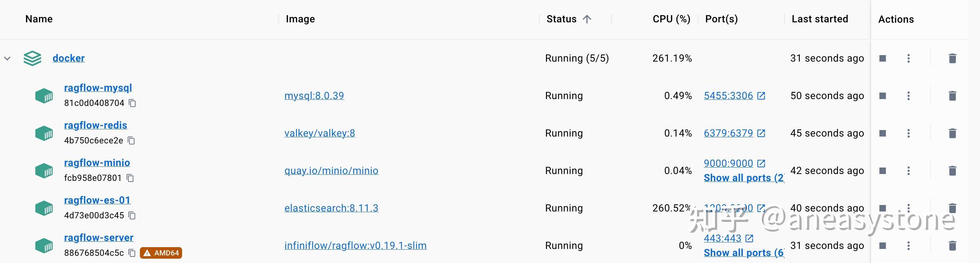
Task: Click the AMD64 warning badge
Action: pos(161,253)
